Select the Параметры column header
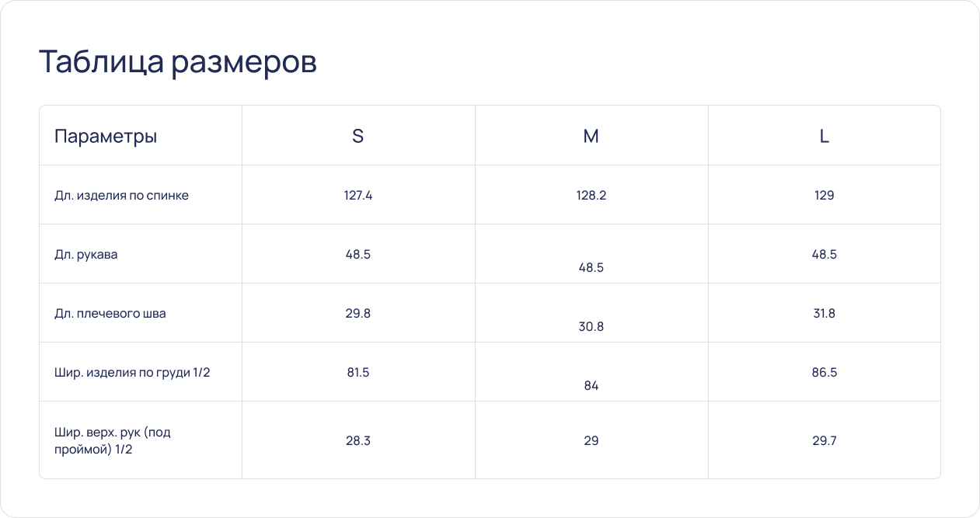This screenshot has height=518, width=980. point(106,137)
